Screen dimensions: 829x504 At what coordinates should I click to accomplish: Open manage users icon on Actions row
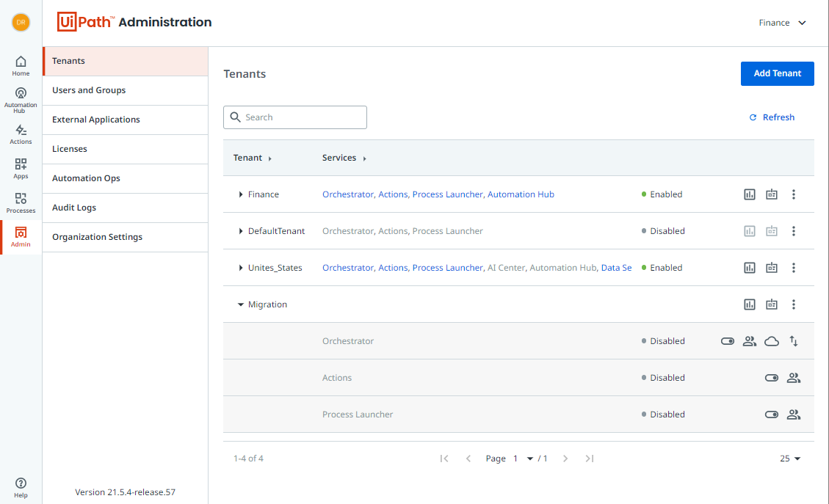pos(794,378)
